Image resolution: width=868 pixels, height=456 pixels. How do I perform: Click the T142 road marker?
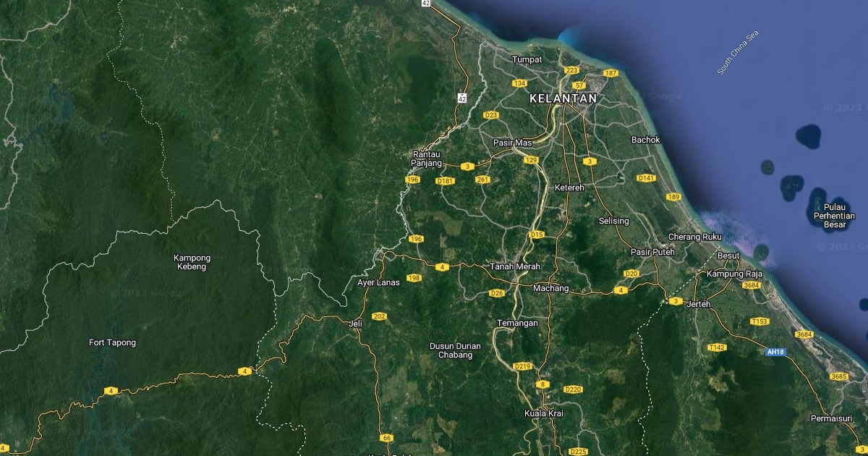[717, 347]
